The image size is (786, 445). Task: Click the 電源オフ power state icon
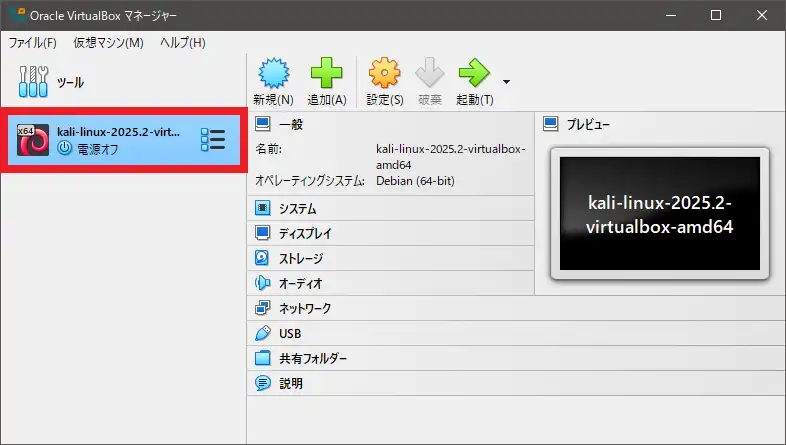click(65, 148)
